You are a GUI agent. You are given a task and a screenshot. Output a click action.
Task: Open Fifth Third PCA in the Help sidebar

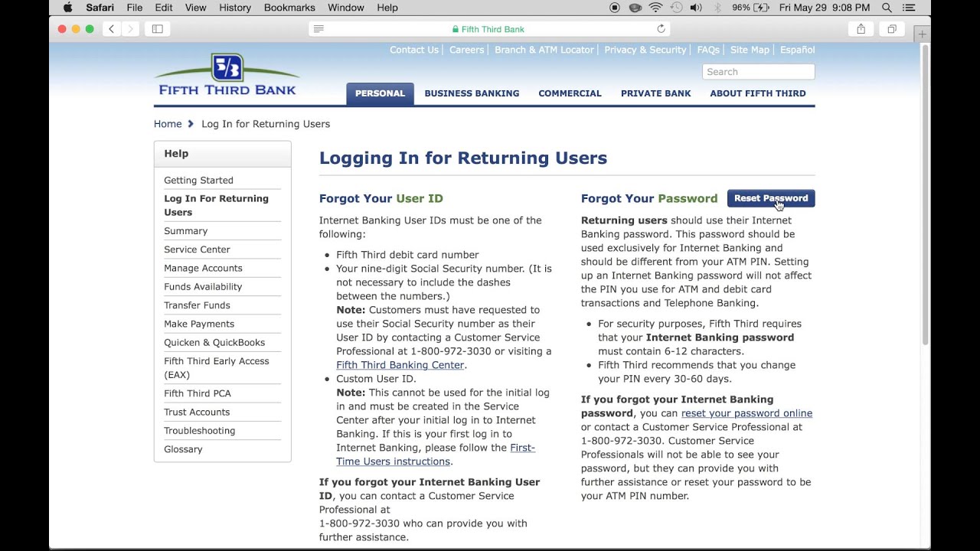pyautogui.click(x=198, y=393)
